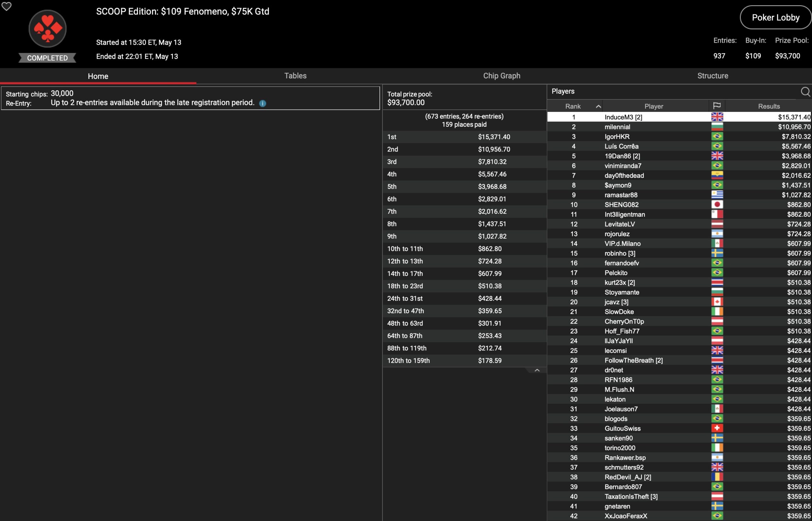The height and width of the screenshot is (521, 812).
Task: Open the player search magnifier icon
Action: 805,92
